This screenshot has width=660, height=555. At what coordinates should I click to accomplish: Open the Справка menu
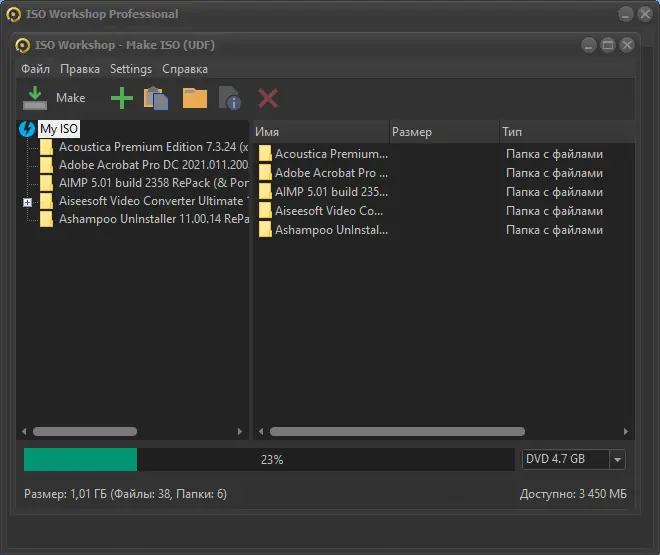(x=185, y=69)
